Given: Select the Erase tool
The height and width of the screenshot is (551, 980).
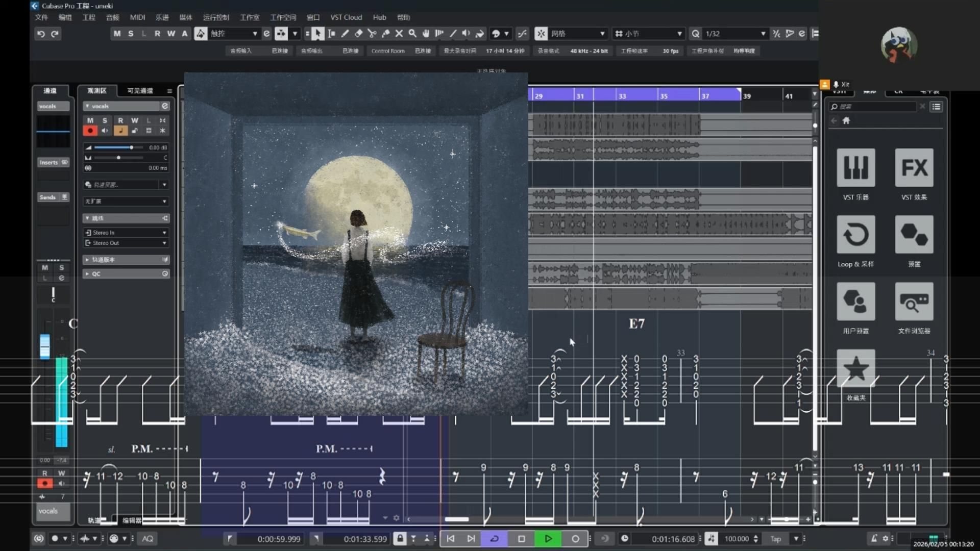Looking at the screenshot, I should pos(358,34).
